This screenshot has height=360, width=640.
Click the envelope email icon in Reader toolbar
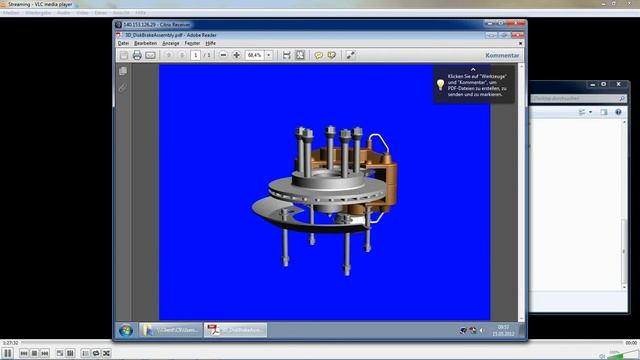[x=150, y=55]
